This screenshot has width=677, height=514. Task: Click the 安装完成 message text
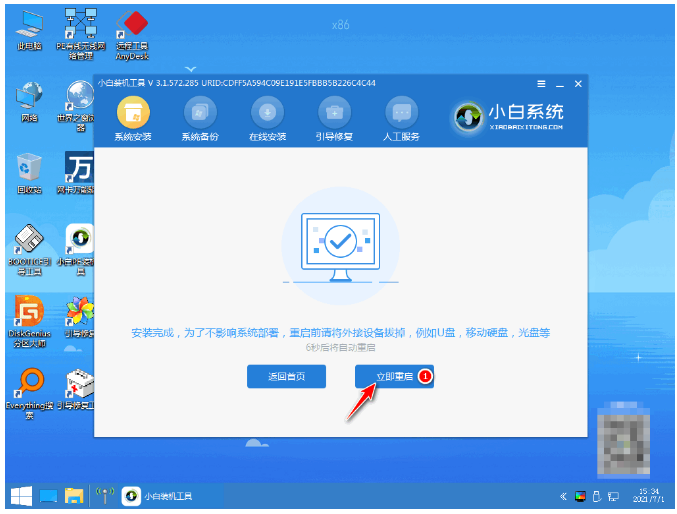(x=340, y=333)
